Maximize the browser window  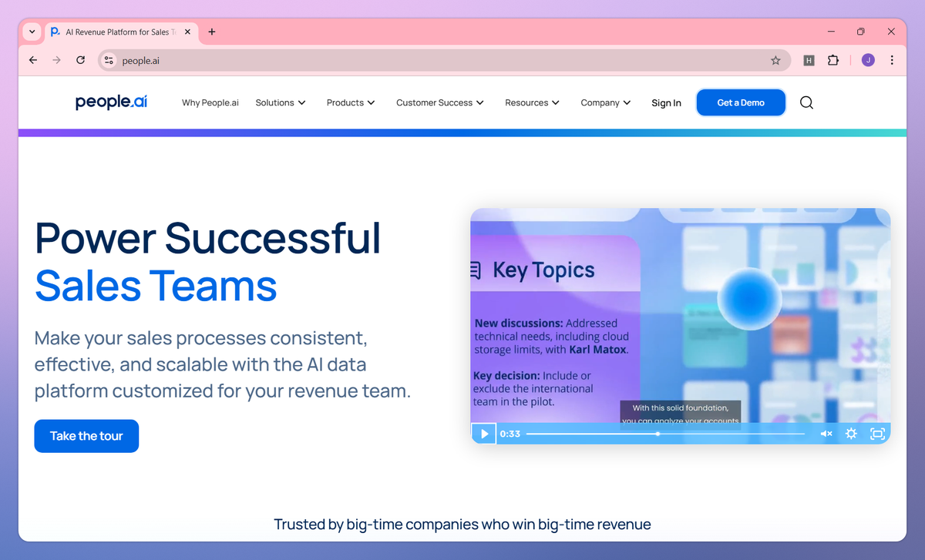(861, 32)
